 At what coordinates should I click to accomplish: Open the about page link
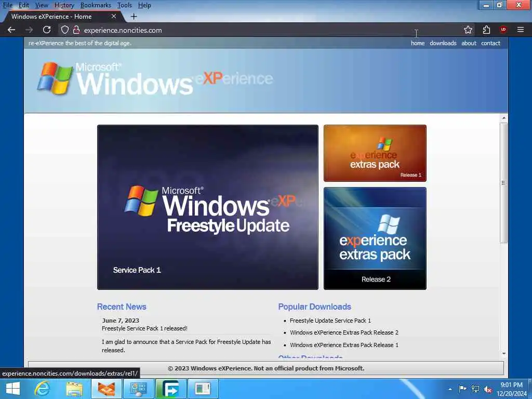(469, 43)
